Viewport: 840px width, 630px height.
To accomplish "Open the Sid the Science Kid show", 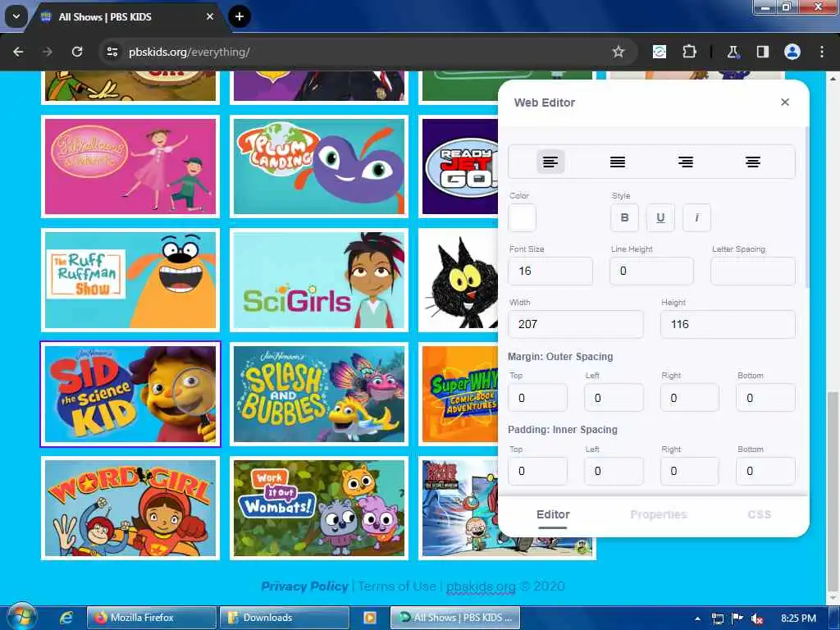I will click(x=130, y=394).
